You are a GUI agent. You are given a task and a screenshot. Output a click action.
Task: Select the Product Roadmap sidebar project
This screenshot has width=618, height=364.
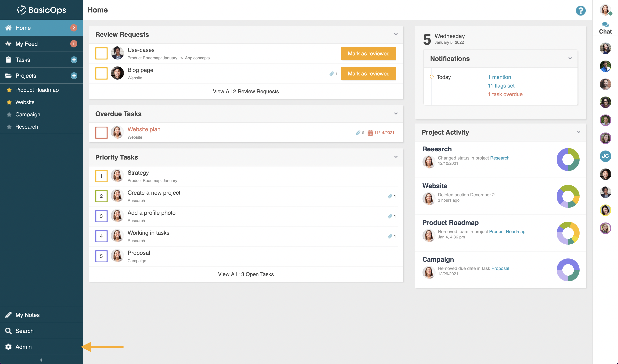pyautogui.click(x=37, y=90)
